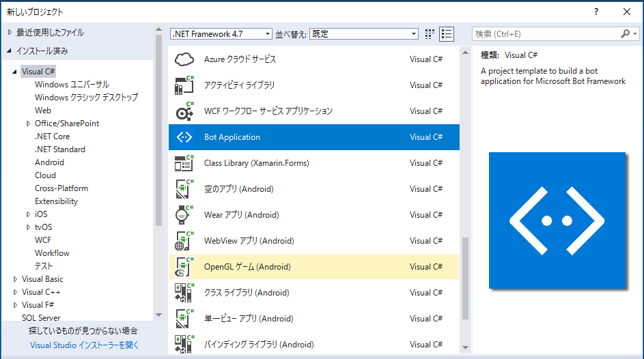Click the template list scroll down arrow
The height and width of the screenshot is (359, 644).
coord(465,347)
